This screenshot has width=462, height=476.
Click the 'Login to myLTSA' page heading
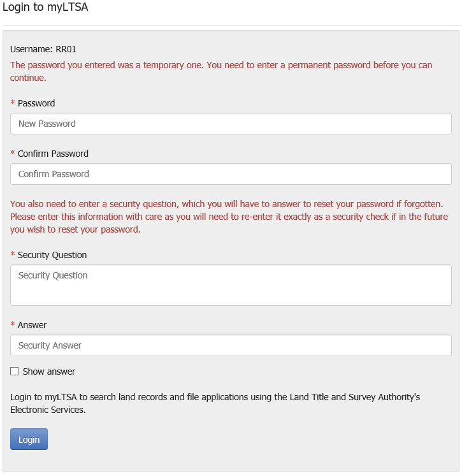[x=45, y=7]
